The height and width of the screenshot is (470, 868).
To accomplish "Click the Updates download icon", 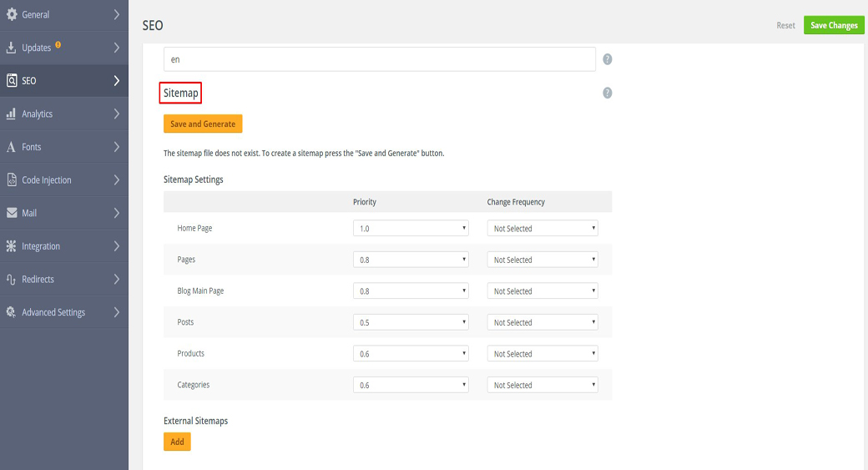I will [x=12, y=48].
